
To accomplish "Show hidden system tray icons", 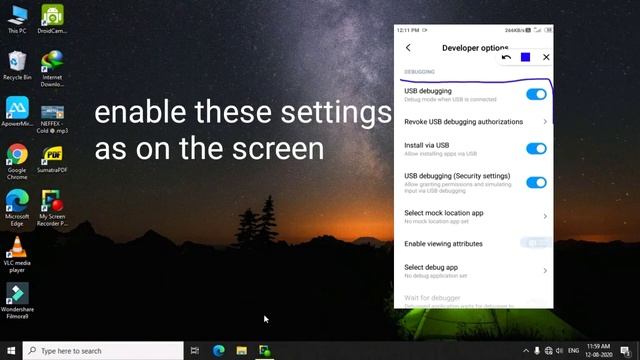I will click(526, 351).
